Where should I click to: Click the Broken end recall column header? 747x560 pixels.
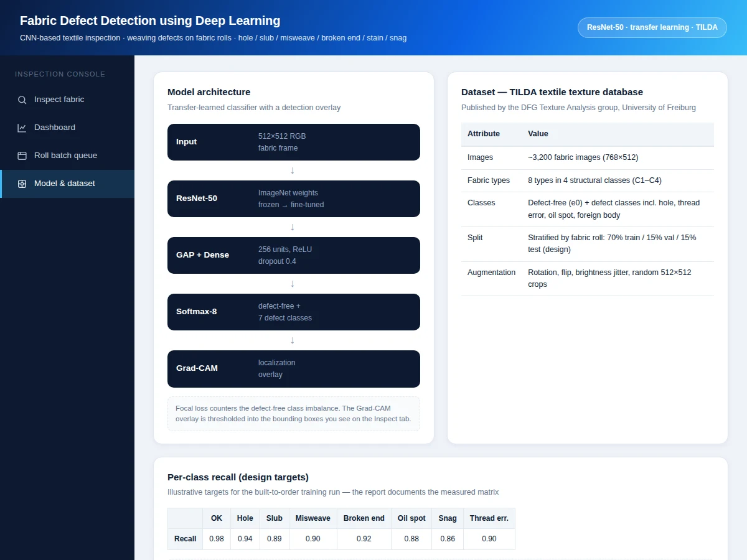click(364, 518)
